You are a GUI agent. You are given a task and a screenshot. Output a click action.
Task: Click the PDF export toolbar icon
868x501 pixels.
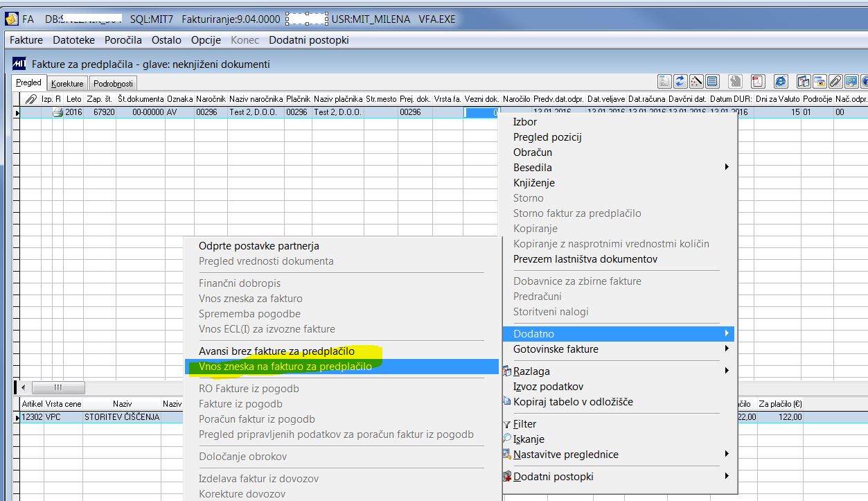tap(758, 81)
